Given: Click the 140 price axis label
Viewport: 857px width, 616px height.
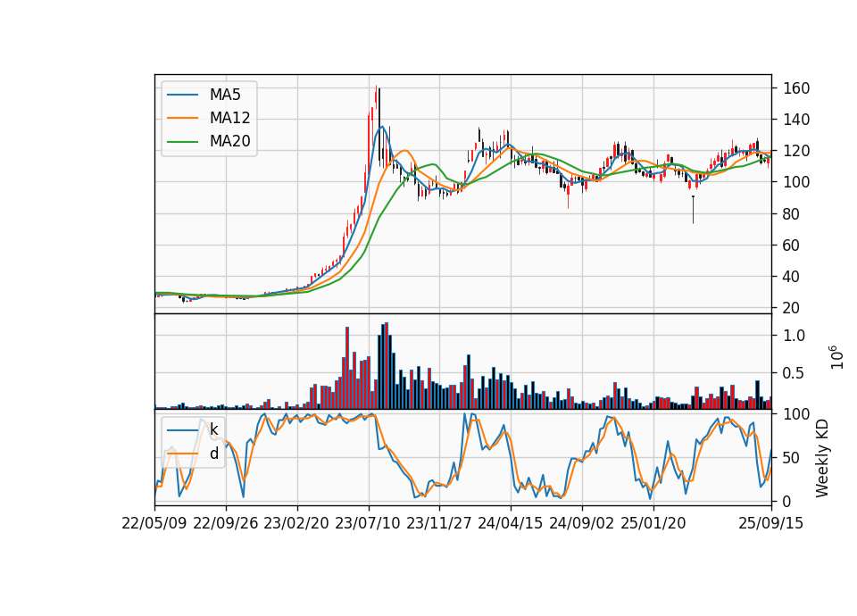Looking at the screenshot, I should pyautogui.click(x=796, y=119).
